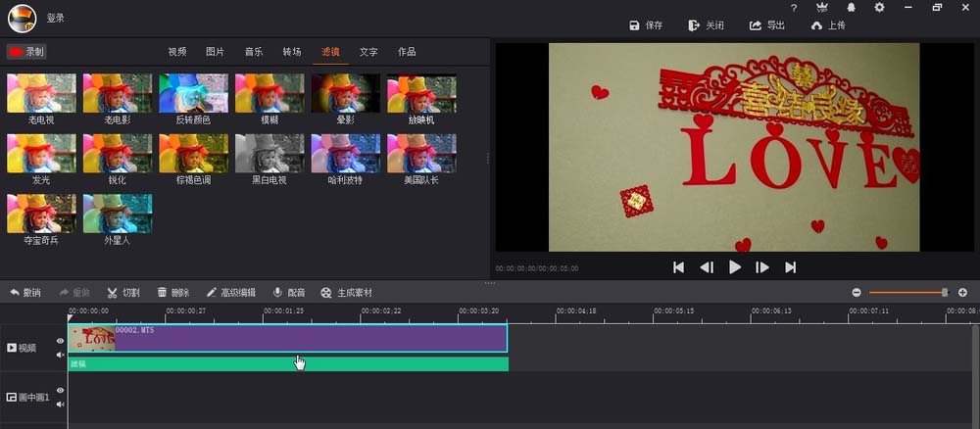Select the 黑白电视 filter thumbnail
The height and width of the screenshot is (429, 980).
(269, 154)
